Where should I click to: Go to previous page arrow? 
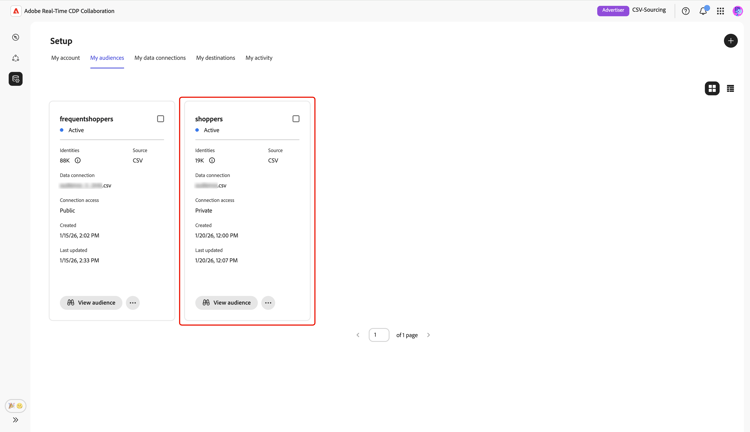(358, 335)
